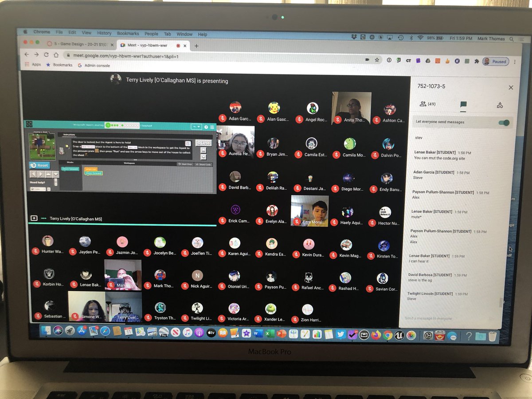
Task: Launch Safari from the Dock
Action: 105,331
